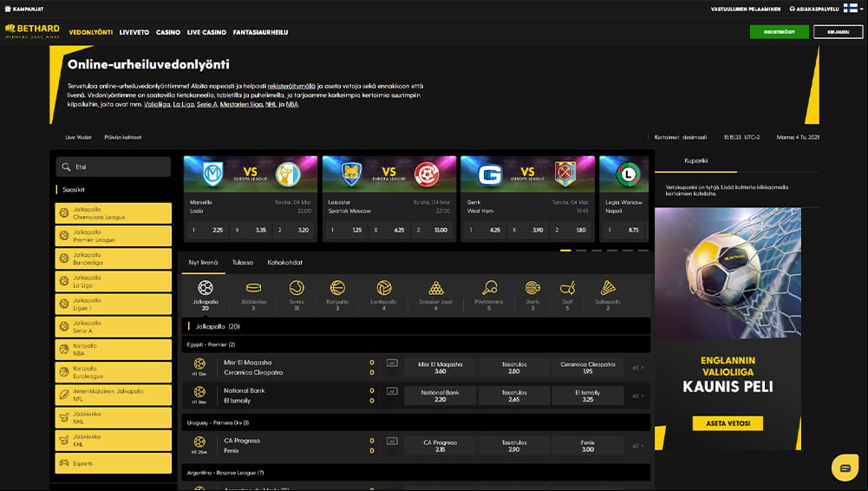
Task: Pick Tasatulos 2.65 for National Bank match
Action: click(x=513, y=396)
